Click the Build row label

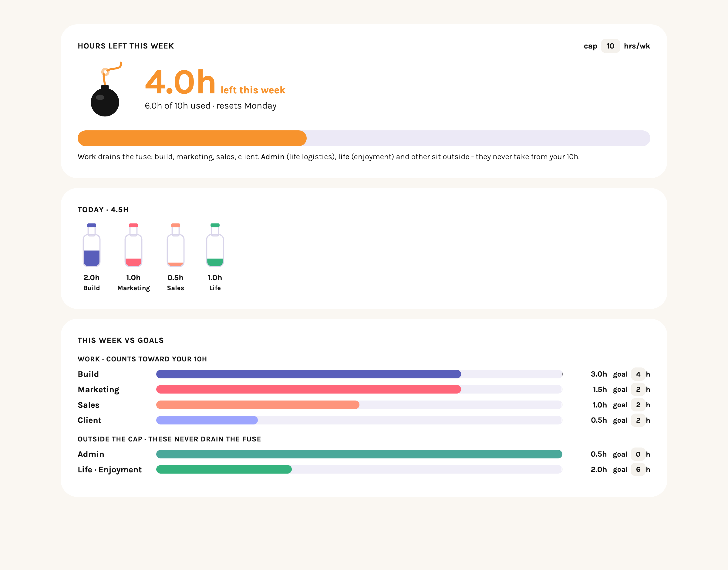tap(89, 374)
